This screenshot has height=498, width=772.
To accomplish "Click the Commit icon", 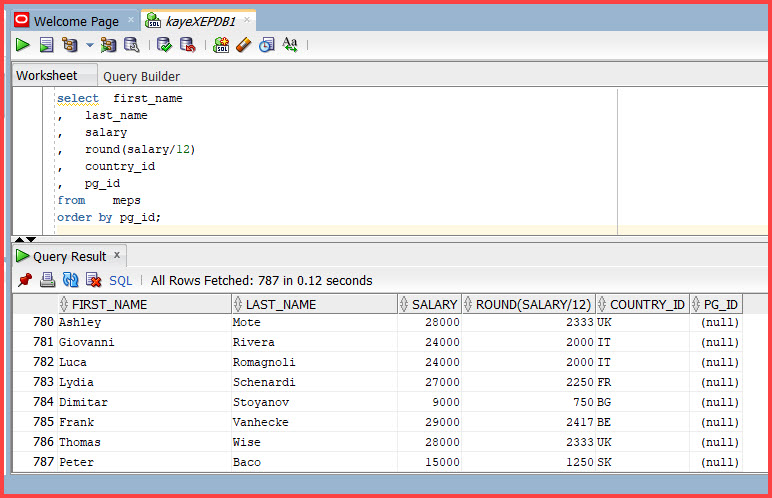I will click(164, 45).
